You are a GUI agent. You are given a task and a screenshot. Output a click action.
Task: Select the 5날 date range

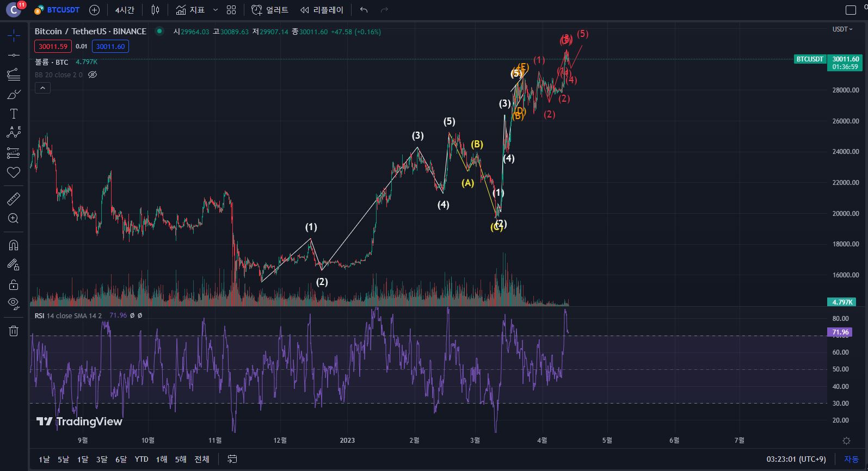(x=63, y=460)
